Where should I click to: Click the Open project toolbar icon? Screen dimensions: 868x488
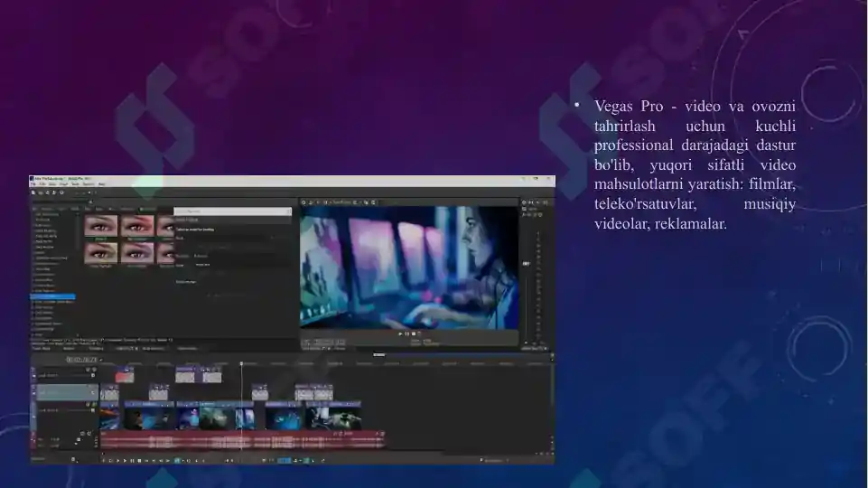41,192
